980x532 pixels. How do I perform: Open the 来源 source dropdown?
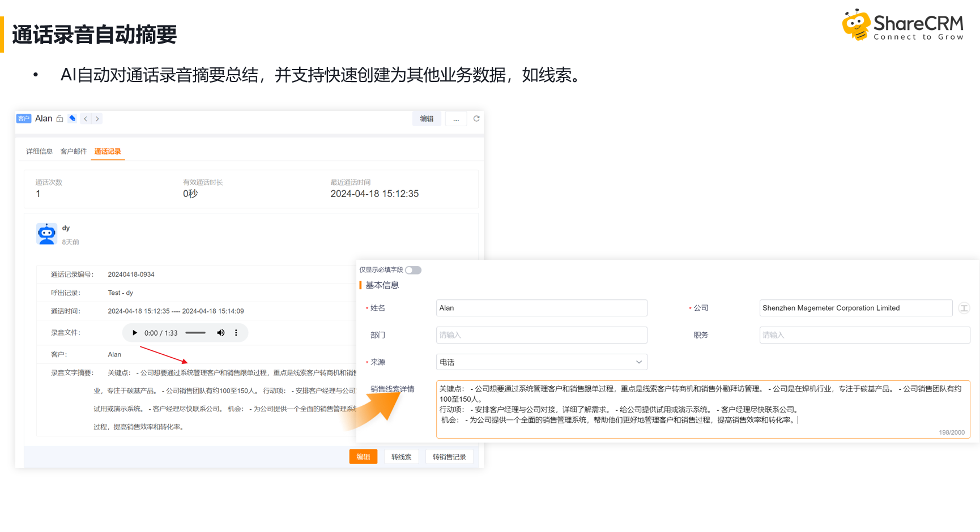coord(542,362)
